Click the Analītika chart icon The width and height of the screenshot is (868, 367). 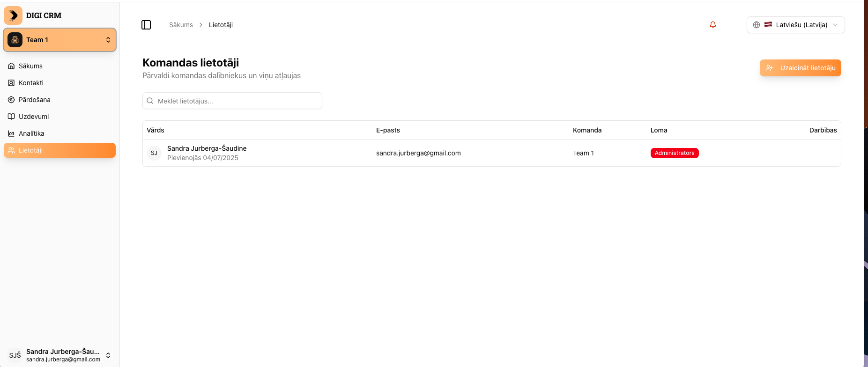[x=11, y=133]
